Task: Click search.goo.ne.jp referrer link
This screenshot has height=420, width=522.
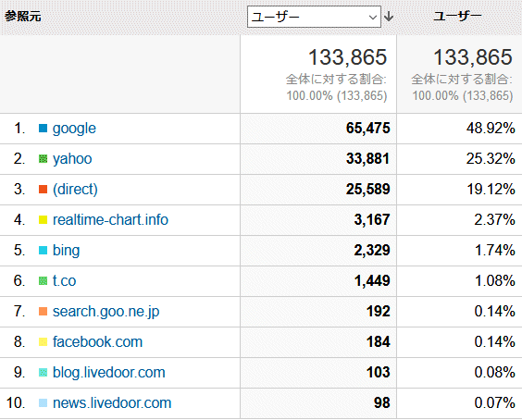Action: [106, 312]
